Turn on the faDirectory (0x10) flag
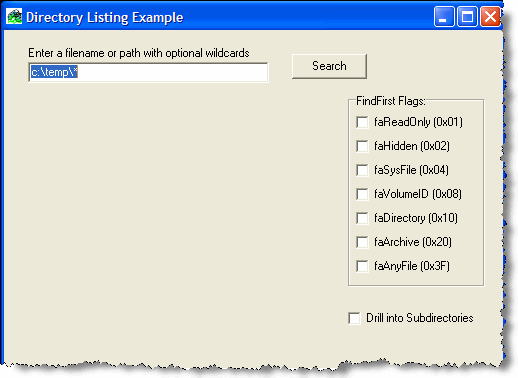This screenshot has width=518, height=378. point(362,218)
